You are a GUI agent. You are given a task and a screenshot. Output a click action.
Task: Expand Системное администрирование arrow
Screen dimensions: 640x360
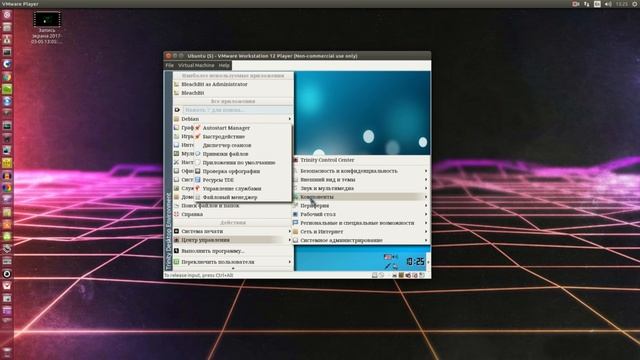[426, 240]
